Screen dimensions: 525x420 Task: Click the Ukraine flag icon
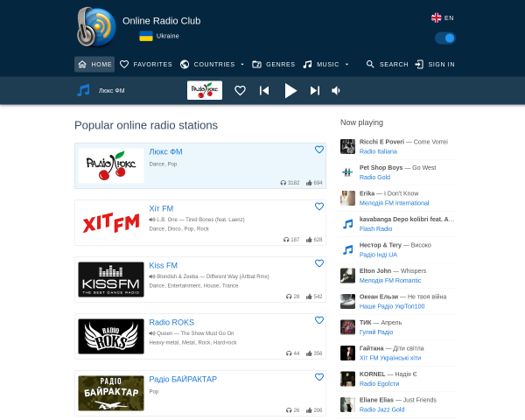coord(146,36)
